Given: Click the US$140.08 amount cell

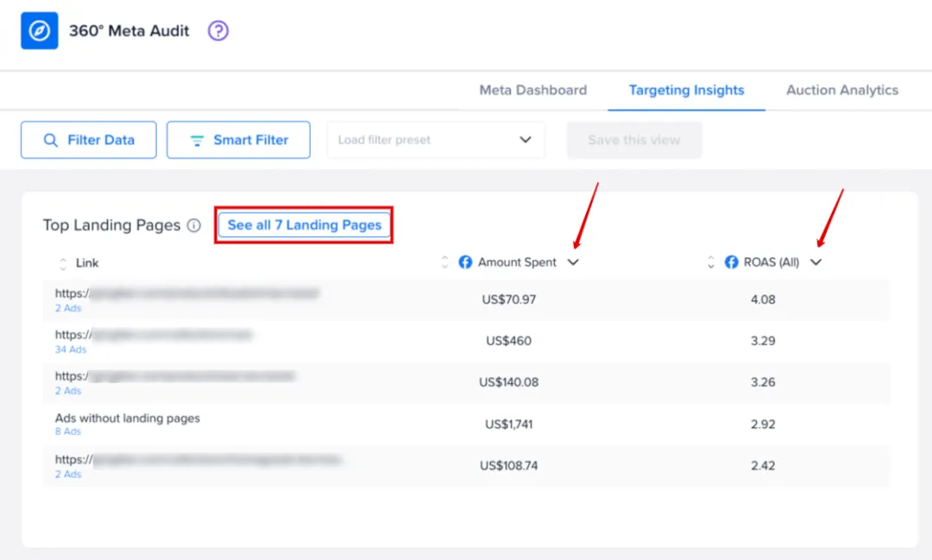Looking at the screenshot, I should tap(509, 382).
